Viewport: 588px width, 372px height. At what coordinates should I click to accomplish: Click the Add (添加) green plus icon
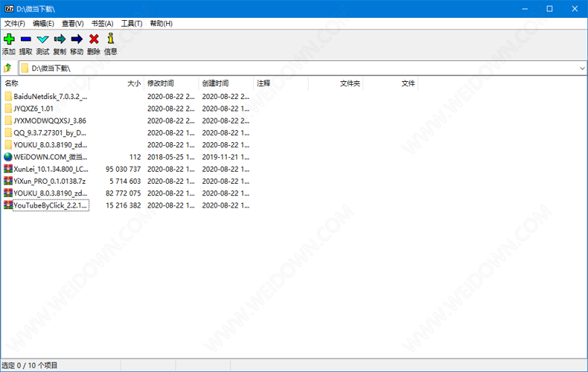point(9,39)
